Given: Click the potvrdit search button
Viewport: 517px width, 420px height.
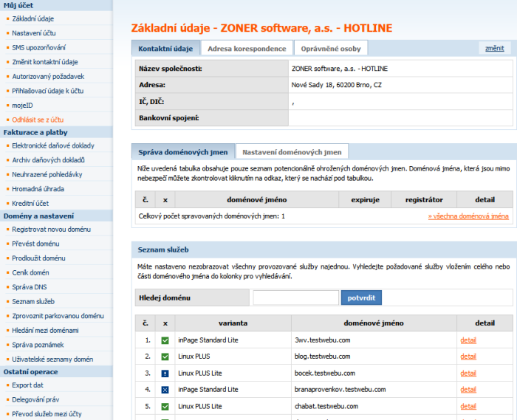Looking at the screenshot, I should pos(360,298).
